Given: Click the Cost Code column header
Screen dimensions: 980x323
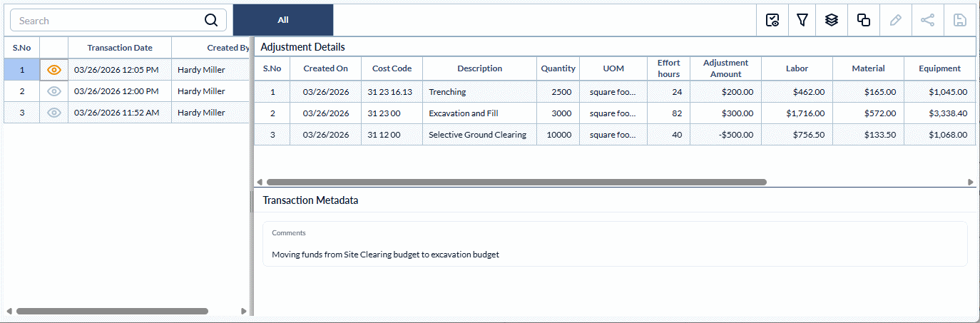Looking at the screenshot, I should tap(392, 68).
